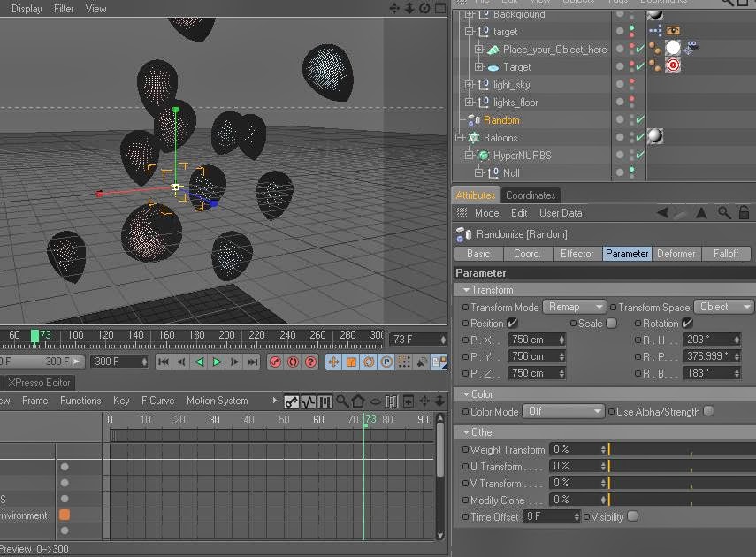The image size is (756, 557).
Task: Collapse the Transform section
Action: point(466,290)
